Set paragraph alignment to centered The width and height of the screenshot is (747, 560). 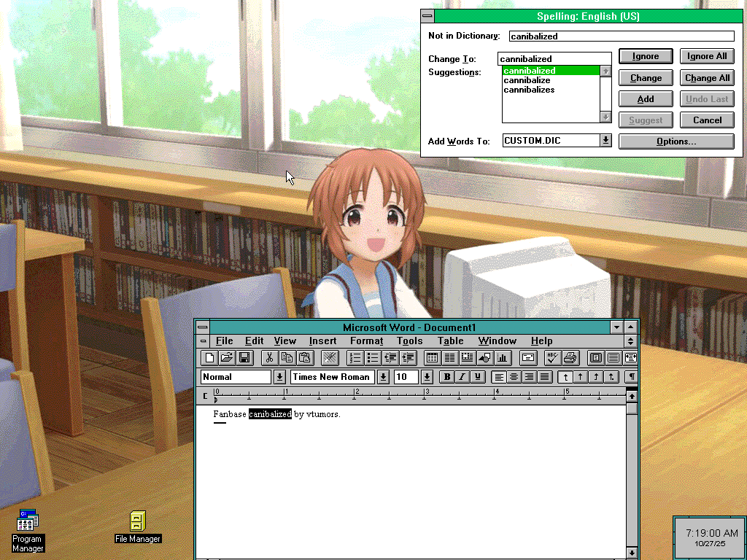tap(514, 377)
